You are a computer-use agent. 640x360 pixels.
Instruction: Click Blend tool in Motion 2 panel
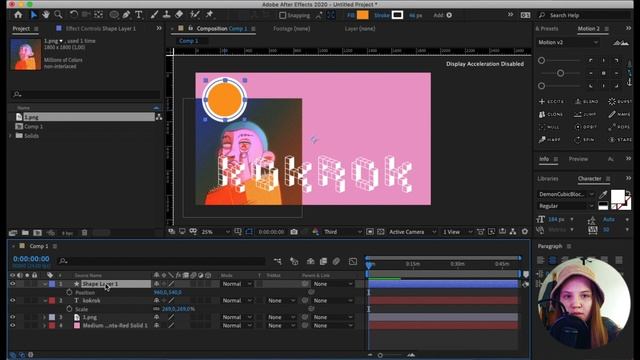pyautogui.click(x=587, y=101)
